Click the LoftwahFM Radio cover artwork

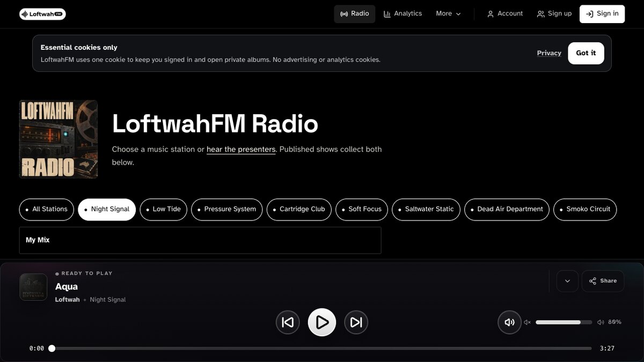pyautogui.click(x=58, y=139)
